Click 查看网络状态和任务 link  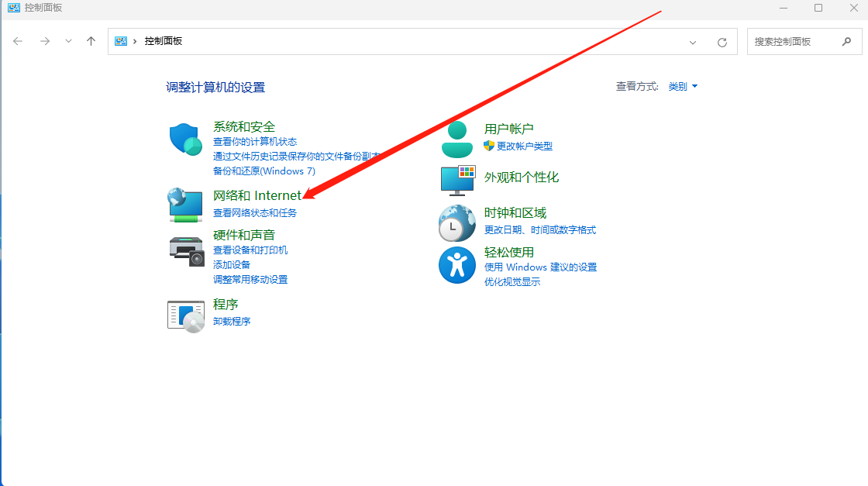pyautogui.click(x=255, y=213)
